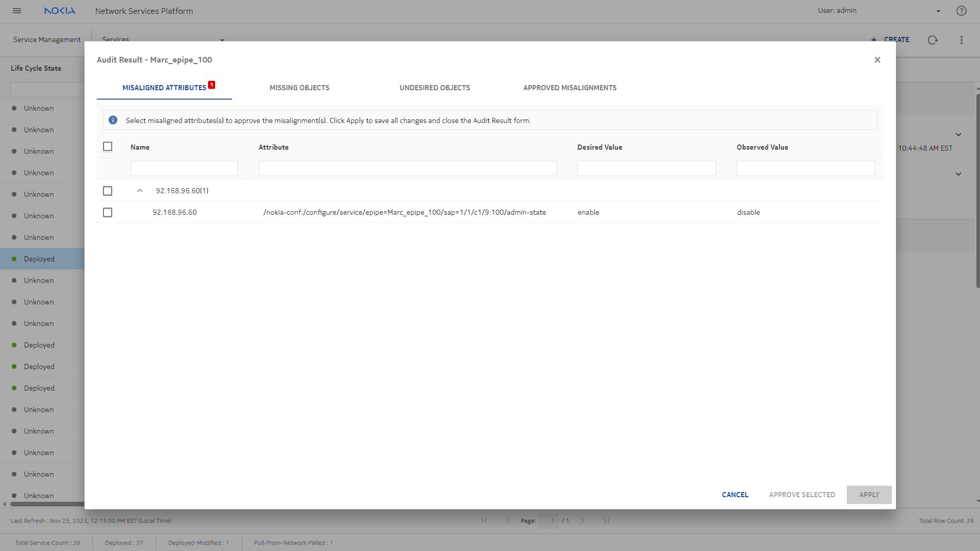Open the User admin dropdown

[x=938, y=11]
